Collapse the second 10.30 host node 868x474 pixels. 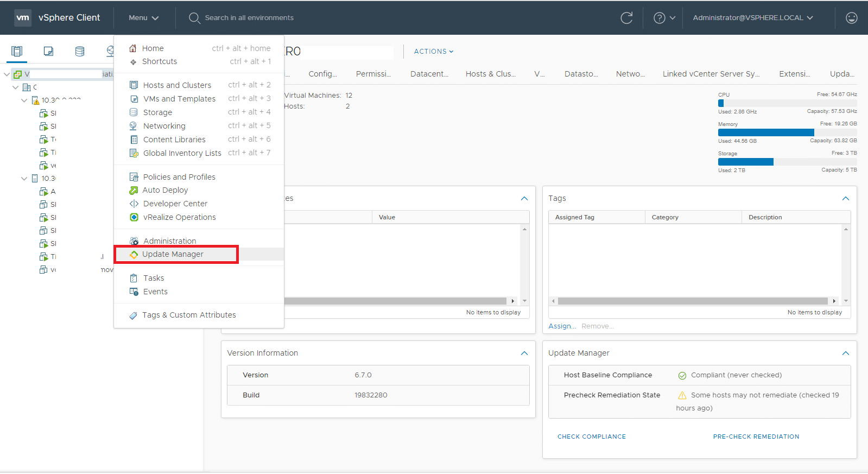point(24,179)
